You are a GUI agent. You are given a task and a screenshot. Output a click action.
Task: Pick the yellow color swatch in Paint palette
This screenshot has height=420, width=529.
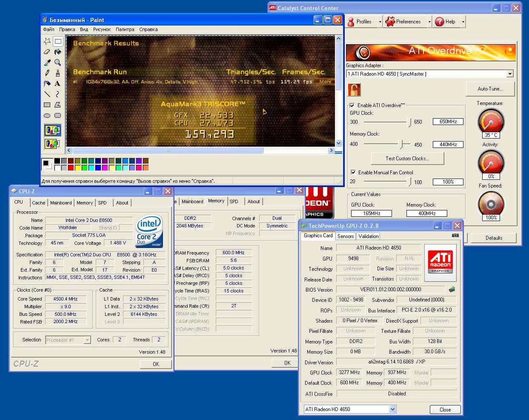coord(77,168)
